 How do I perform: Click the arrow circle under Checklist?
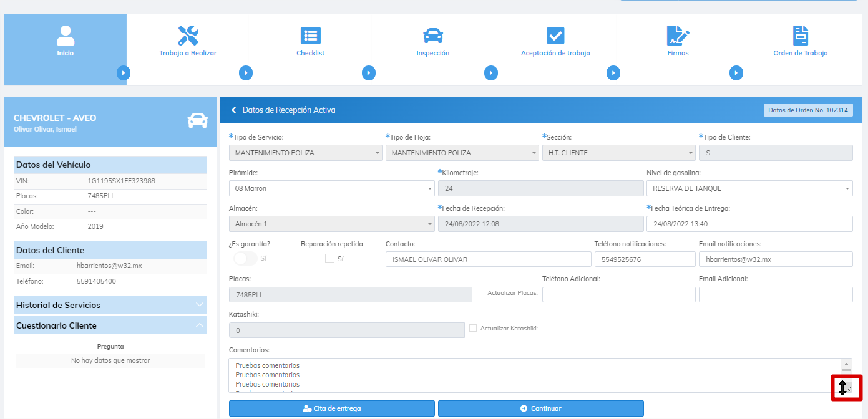point(369,73)
